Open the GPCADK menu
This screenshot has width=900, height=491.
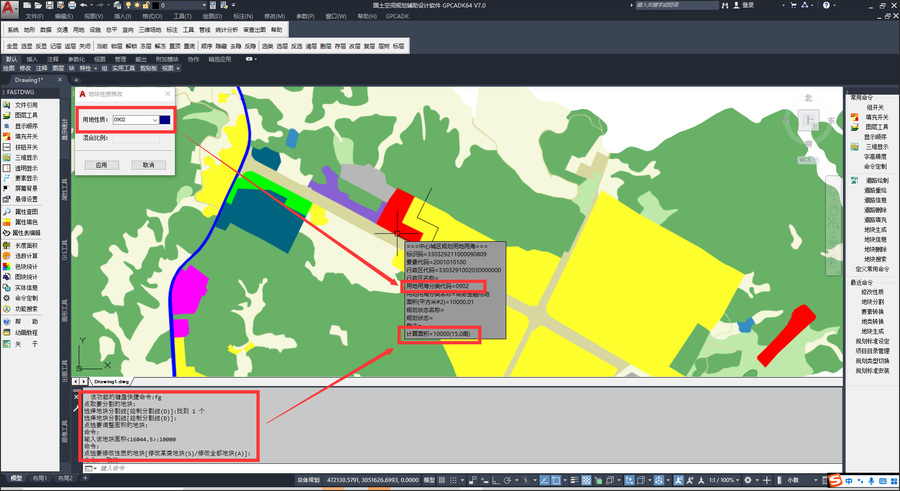(397, 16)
